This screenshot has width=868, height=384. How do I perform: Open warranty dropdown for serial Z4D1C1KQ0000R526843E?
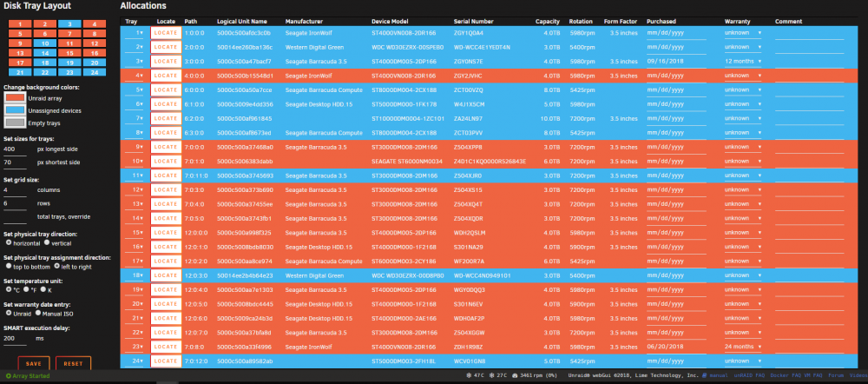744,162
